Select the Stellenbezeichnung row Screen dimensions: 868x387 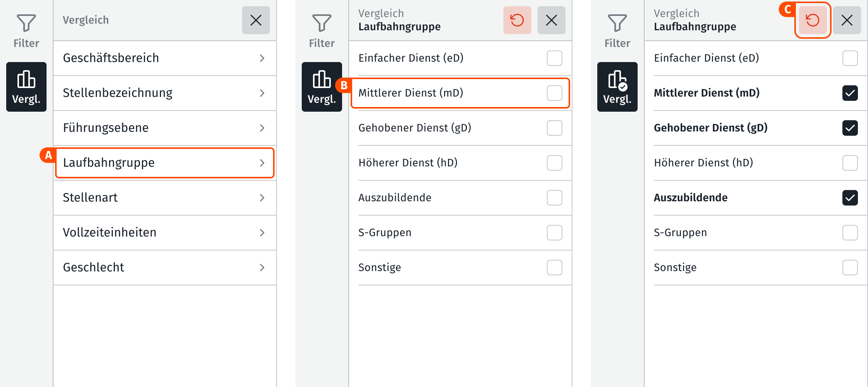(x=164, y=93)
